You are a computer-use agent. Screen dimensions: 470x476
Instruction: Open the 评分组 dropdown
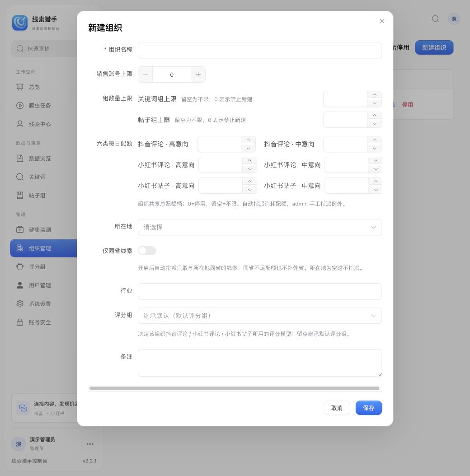coord(260,316)
